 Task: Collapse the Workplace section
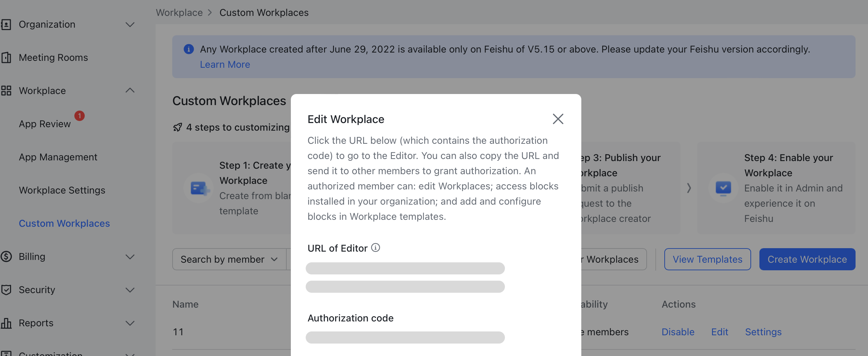pos(130,91)
